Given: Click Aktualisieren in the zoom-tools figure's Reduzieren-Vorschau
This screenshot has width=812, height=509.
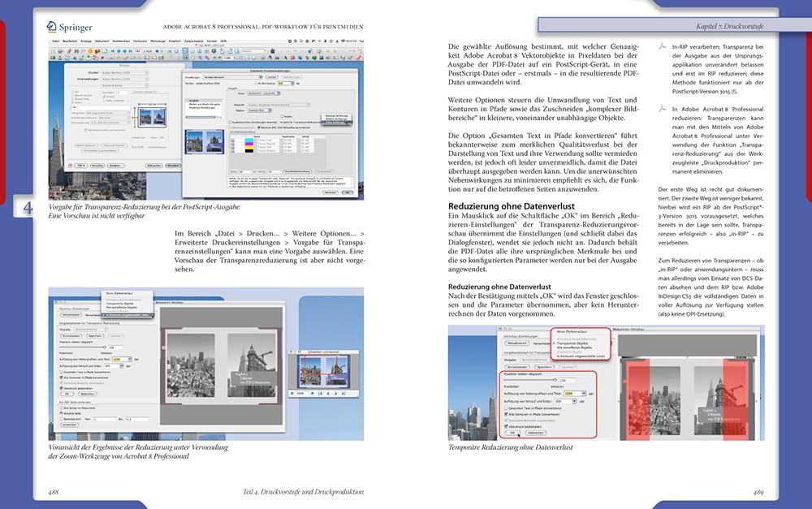Looking at the screenshot, I should [71, 315].
